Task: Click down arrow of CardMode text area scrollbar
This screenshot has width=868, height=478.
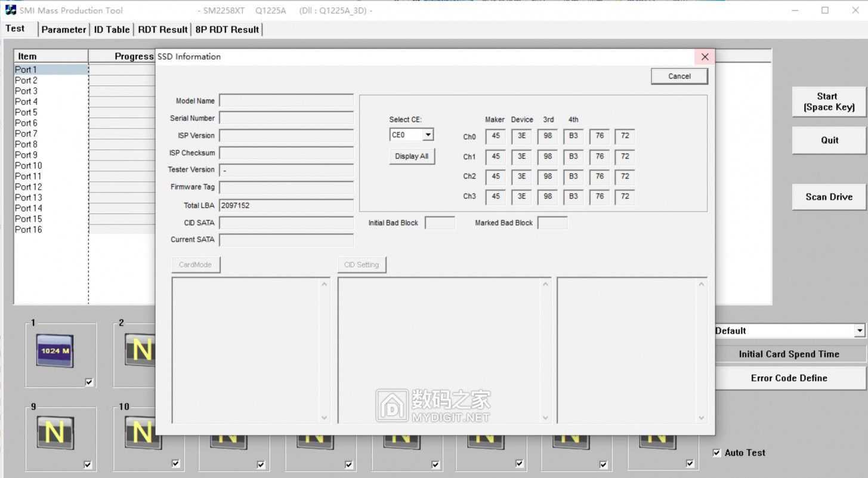Action: pos(325,418)
